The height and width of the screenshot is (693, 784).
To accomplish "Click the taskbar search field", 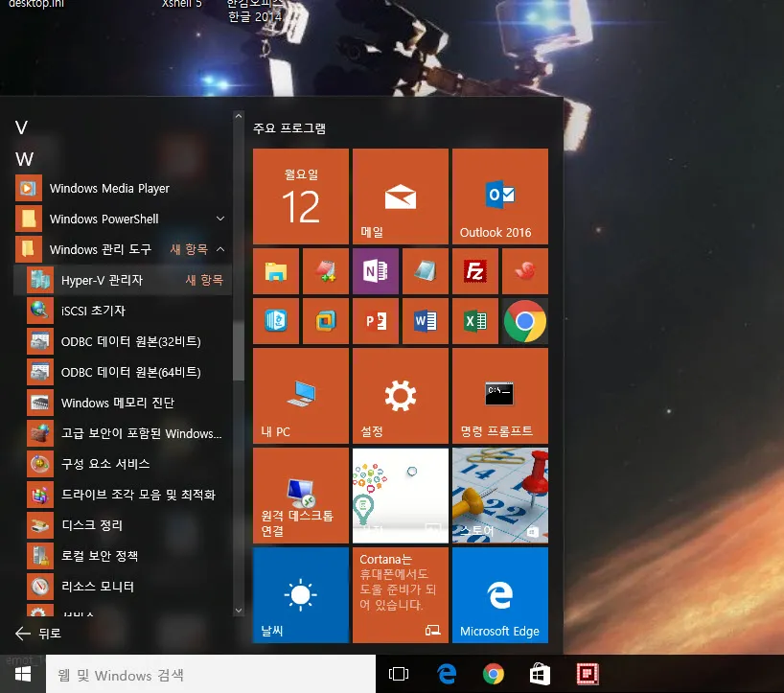I will (192, 674).
